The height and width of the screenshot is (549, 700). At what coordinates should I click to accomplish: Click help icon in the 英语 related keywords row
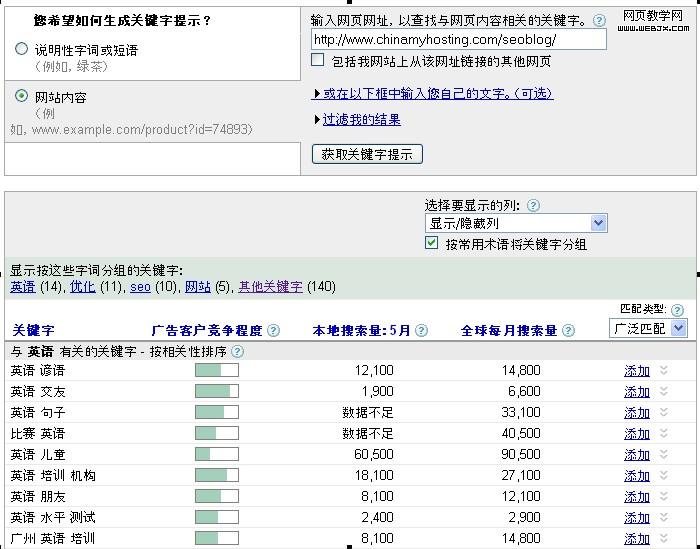click(x=236, y=352)
